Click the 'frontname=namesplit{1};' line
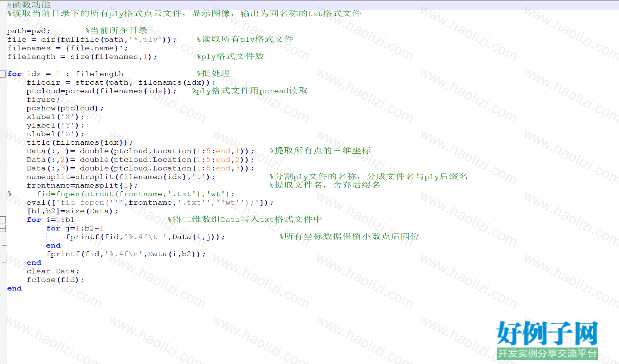619x364 pixels. pos(82,185)
